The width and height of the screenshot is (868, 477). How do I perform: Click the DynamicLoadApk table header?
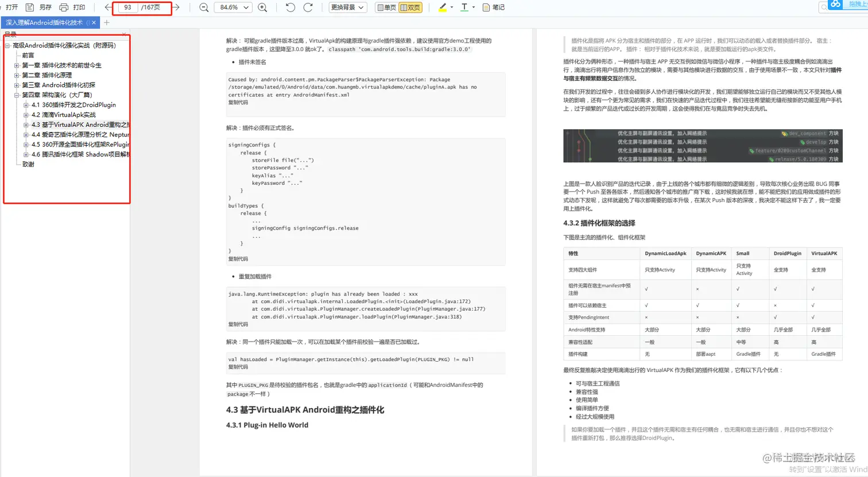[665, 253]
